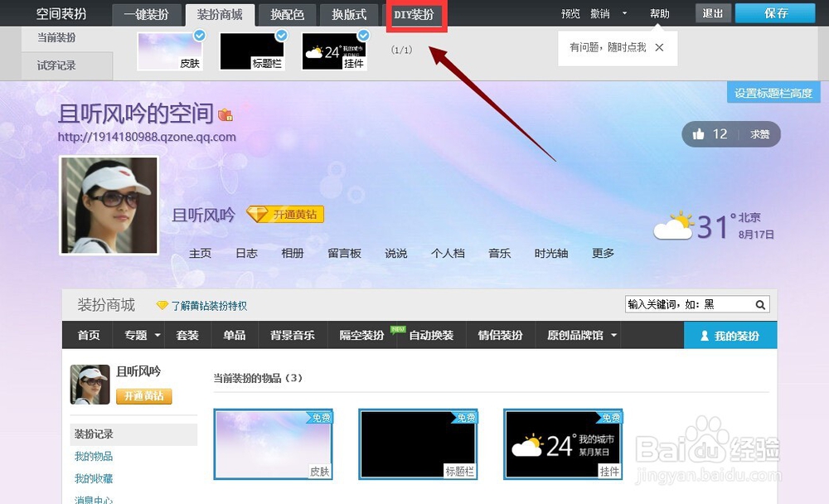829x504 pixels.
Task: Open 套装 in the store navigation
Action: pyautogui.click(x=187, y=335)
